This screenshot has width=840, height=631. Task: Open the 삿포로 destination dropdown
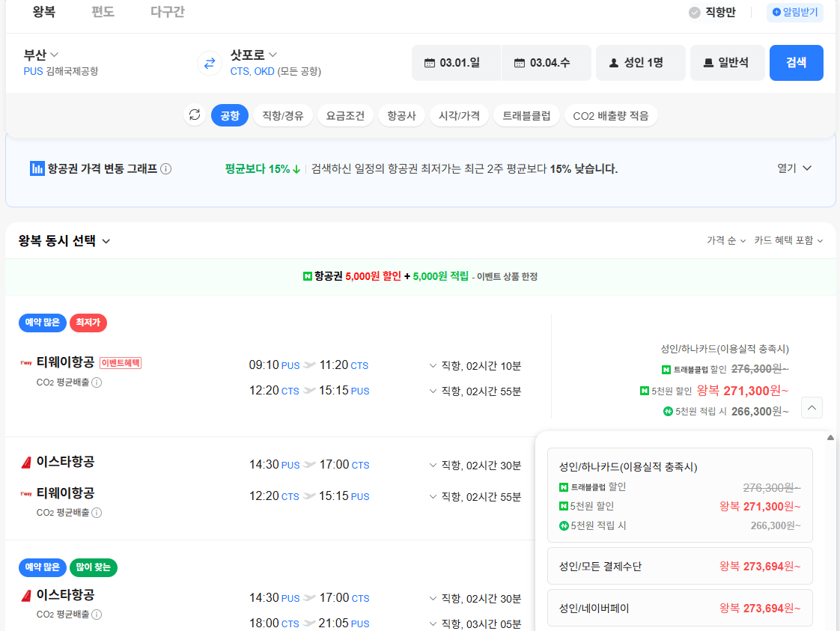point(253,55)
